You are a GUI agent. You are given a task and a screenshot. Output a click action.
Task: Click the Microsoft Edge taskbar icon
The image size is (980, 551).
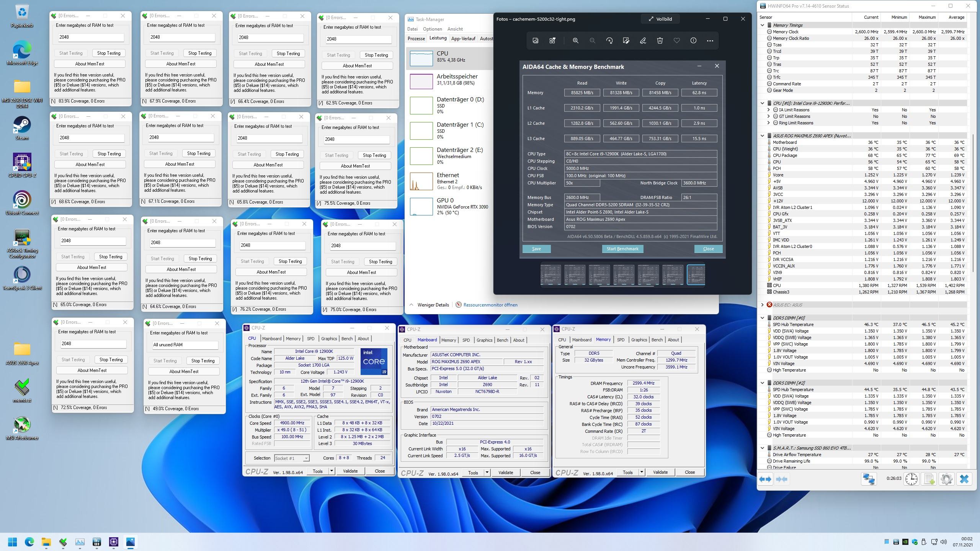pyautogui.click(x=29, y=542)
